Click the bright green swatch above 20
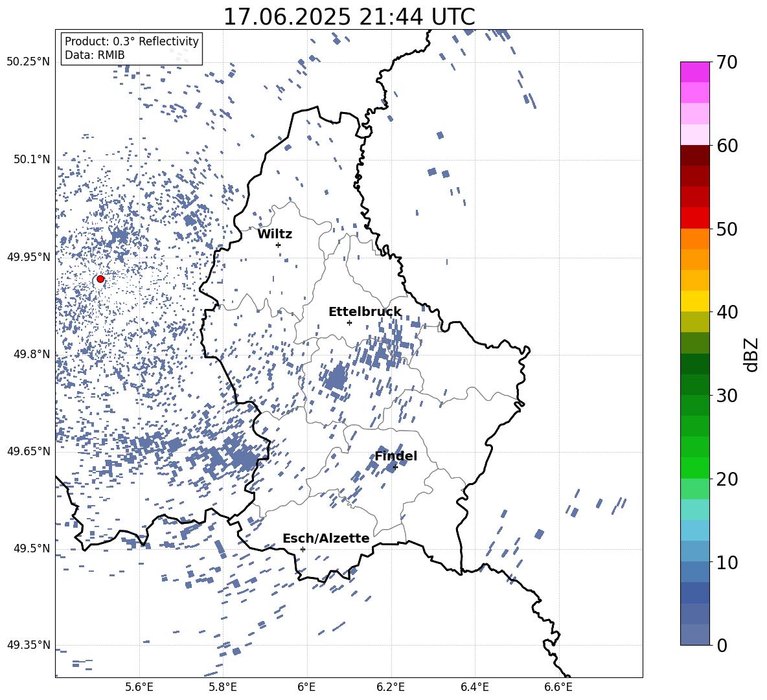 [694, 468]
